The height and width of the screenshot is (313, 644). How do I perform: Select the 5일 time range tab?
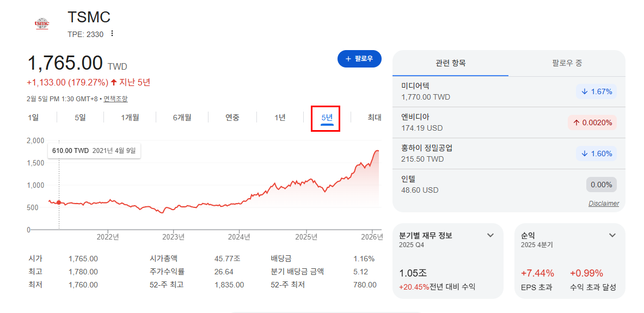click(x=80, y=118)
